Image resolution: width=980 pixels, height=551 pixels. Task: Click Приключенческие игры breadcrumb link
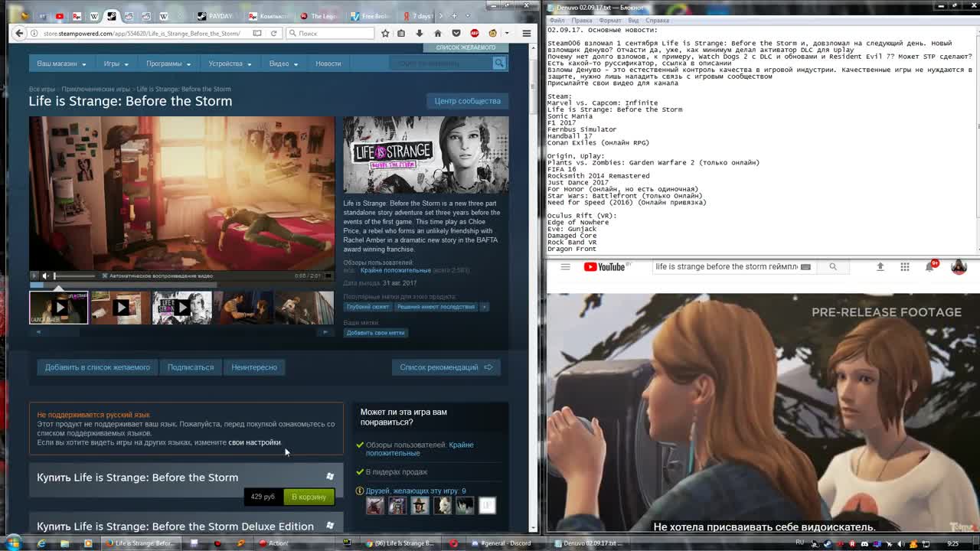tap(96, 89)
